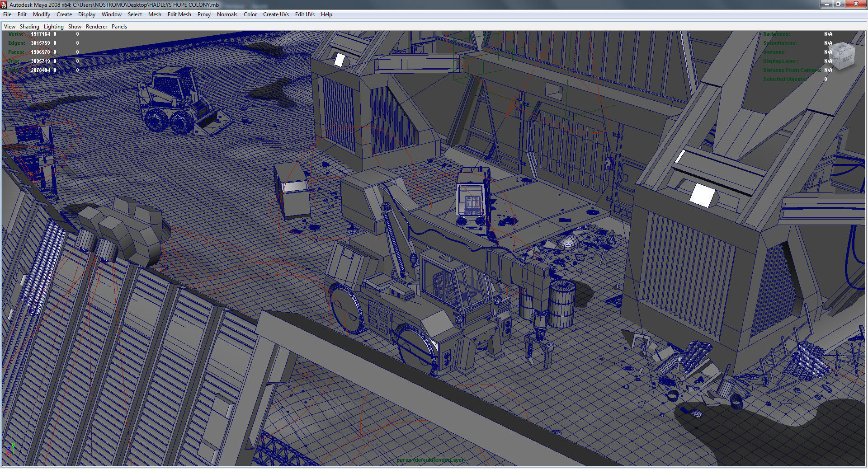Click the 'Distance From Camera:' HUD label
This screenshot has width=868, height=469.
coord(792,70)
